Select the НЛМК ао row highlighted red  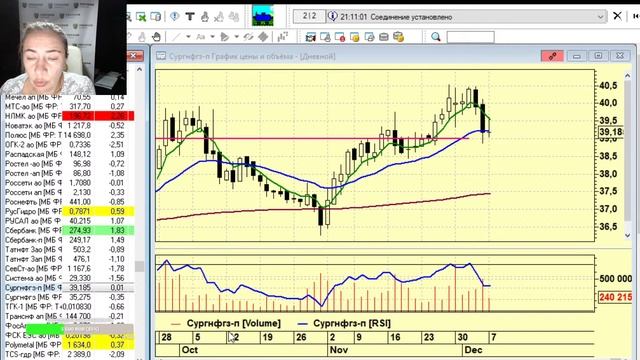tap(68, 116)
